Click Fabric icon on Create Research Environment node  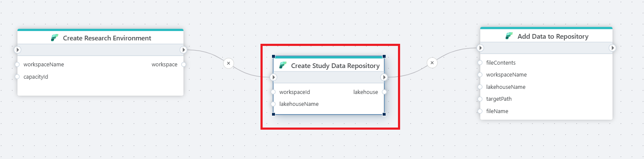coord(54,38)
